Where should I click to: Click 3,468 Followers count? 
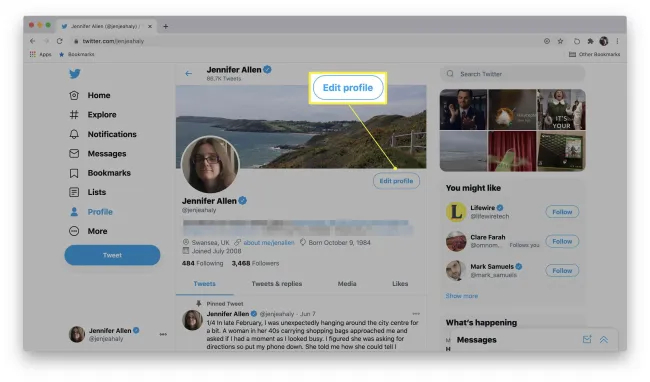click(x=255, y=264)
